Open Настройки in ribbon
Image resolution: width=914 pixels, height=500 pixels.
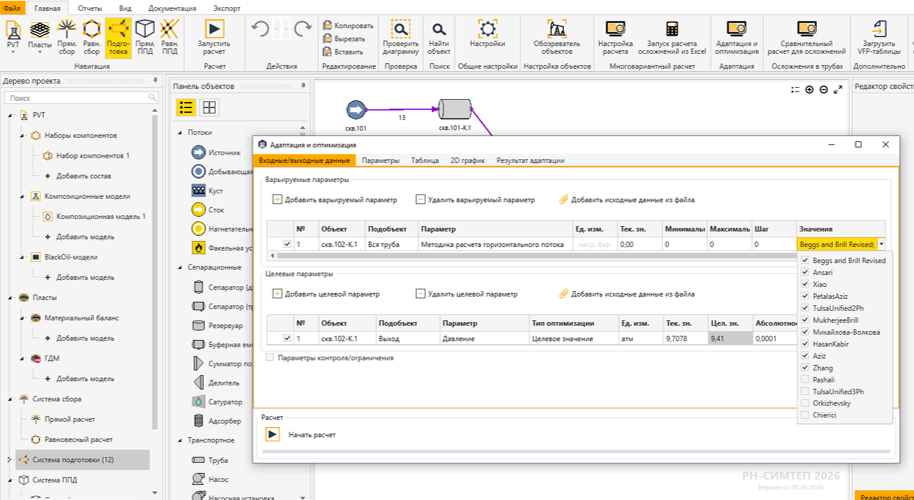click(x=487, y=34)
